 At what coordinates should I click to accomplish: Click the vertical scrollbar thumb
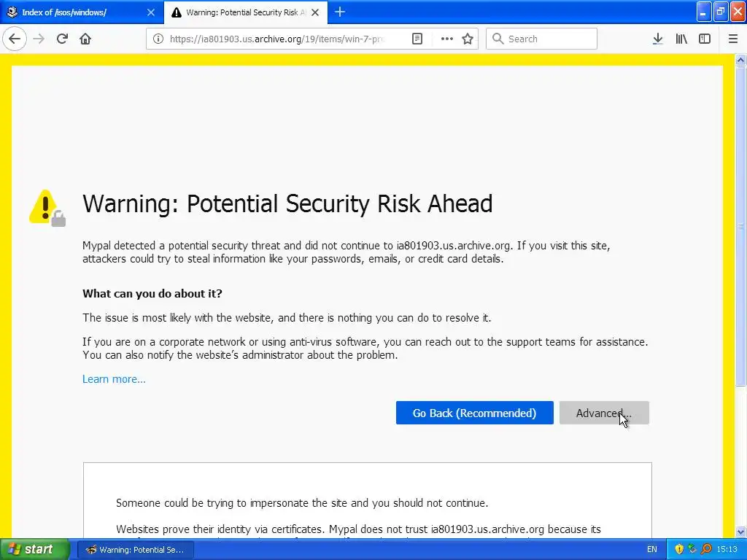[741, 226]
